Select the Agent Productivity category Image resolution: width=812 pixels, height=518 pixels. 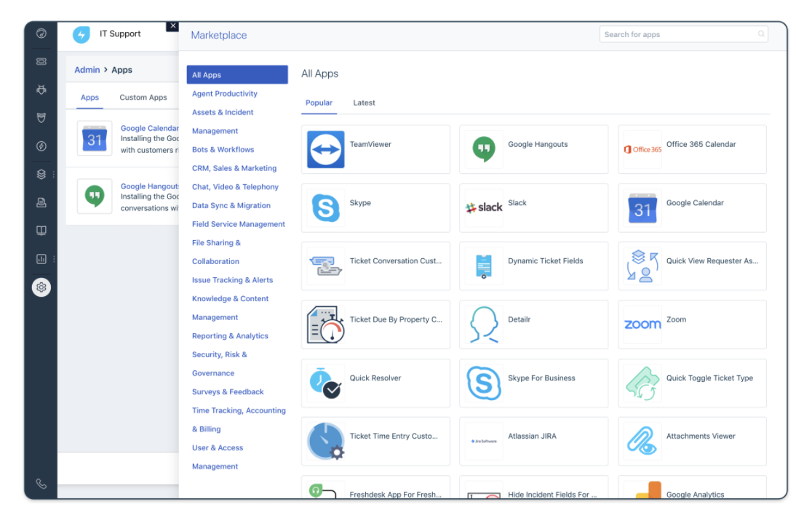[224, 93]
